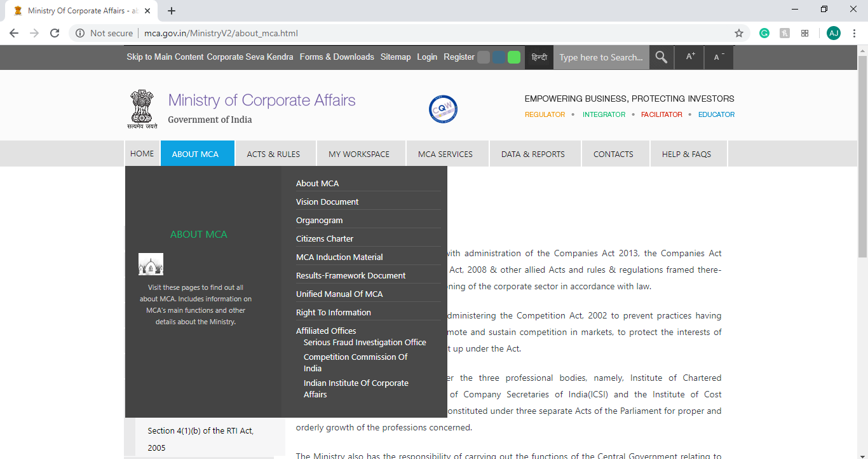Select Vision Document from dropdown
Screen dimensions: 868x459
coord(327,202)
